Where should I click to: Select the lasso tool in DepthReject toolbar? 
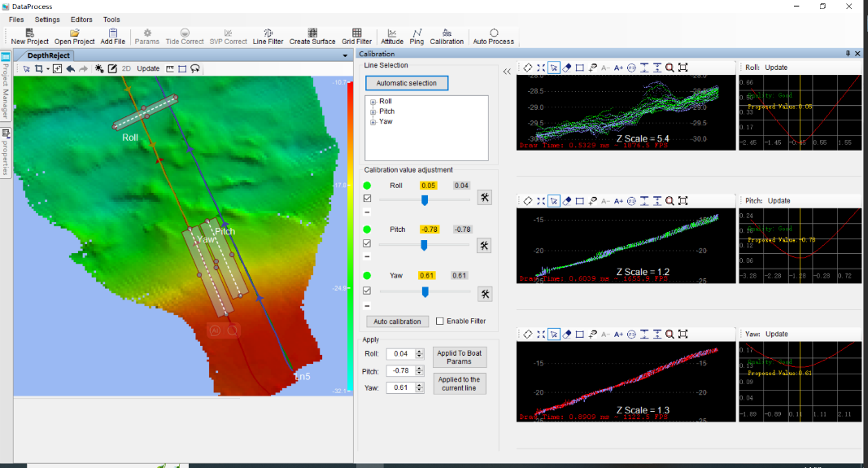(195, 68)
